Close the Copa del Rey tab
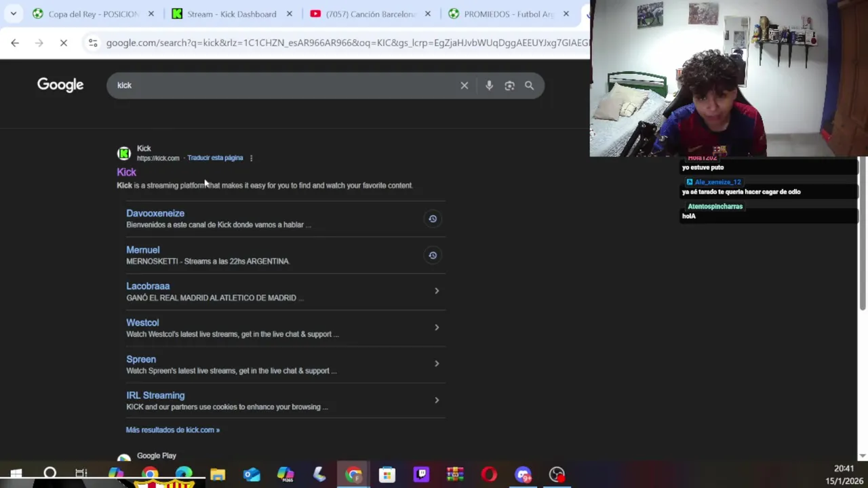 151,14
